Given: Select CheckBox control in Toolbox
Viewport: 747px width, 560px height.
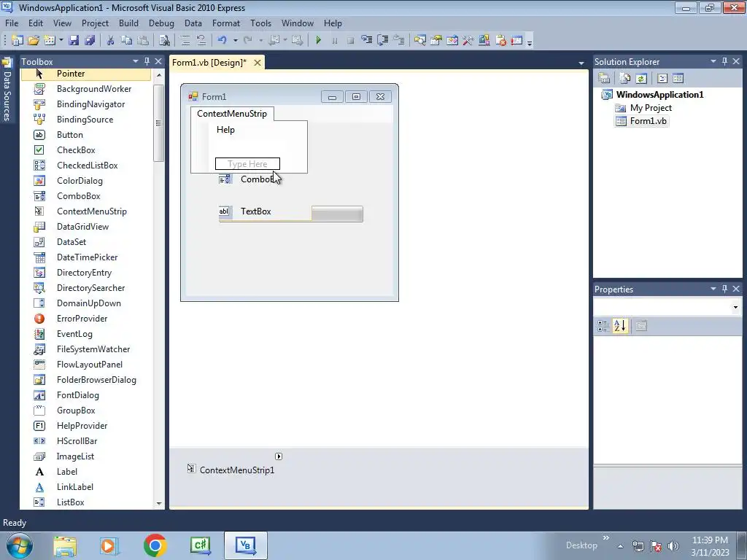Looking at the screenshot, I should pyautogui.click(x=76, y=150).
